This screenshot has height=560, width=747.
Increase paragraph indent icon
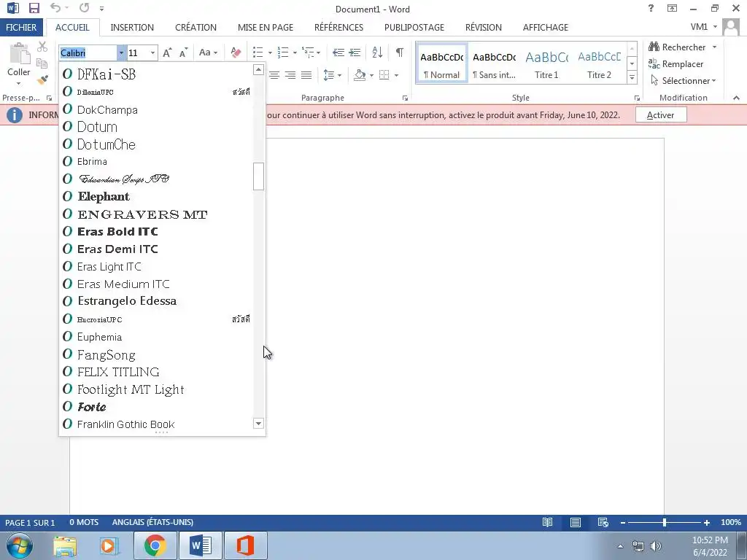coord(355,52)
